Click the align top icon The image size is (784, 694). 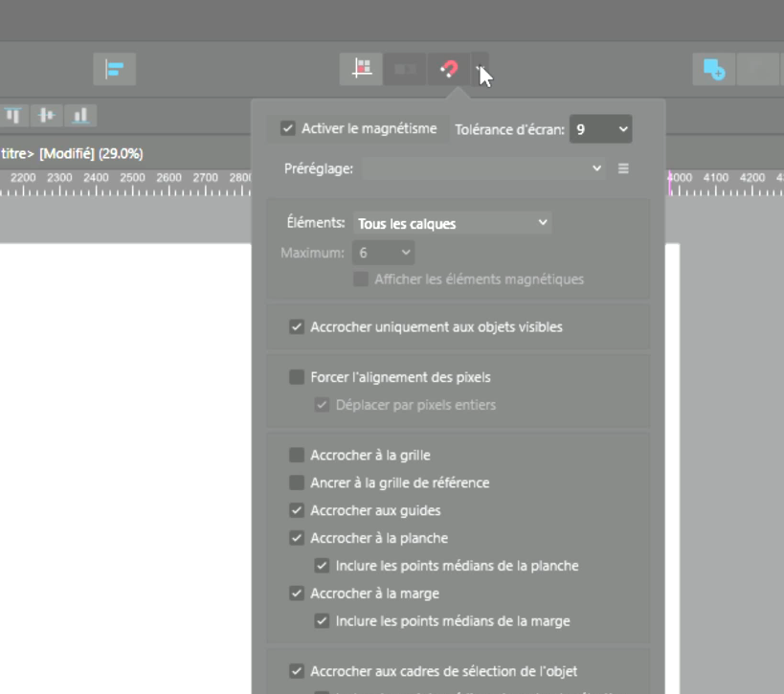coord(13,116)
